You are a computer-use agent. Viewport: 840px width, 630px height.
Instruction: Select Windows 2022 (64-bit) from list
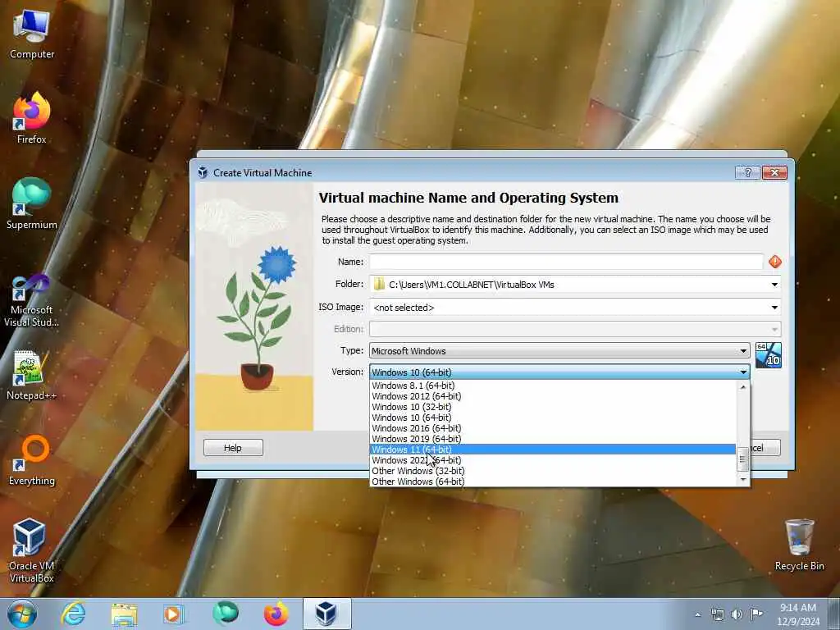tap(554, 460)
